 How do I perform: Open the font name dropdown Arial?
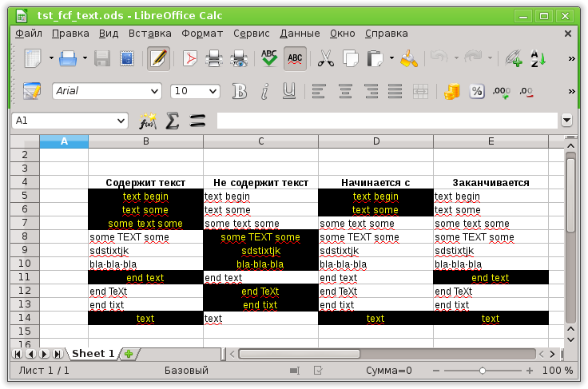point(156,91)
